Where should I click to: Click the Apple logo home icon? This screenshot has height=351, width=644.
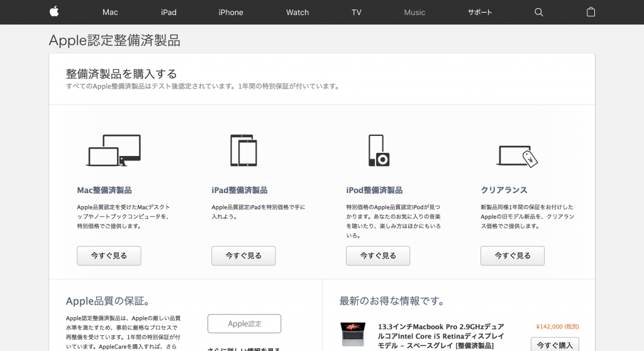coord(54,12)
